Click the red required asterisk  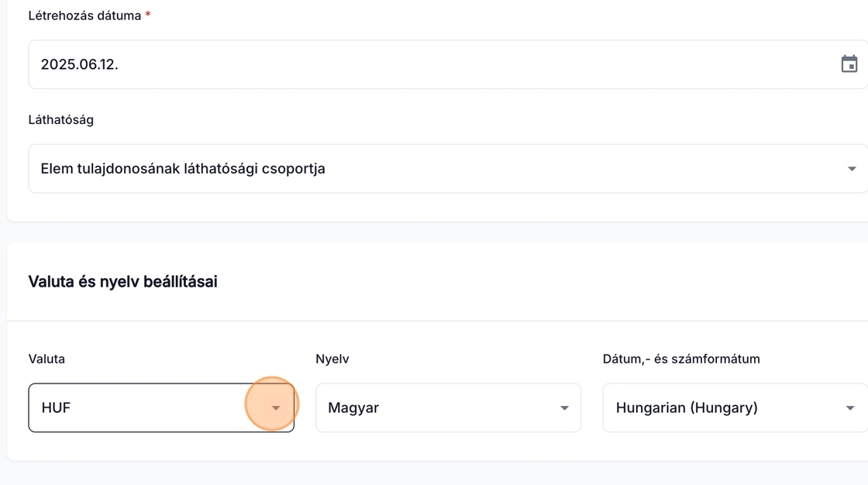click(148, 15)
